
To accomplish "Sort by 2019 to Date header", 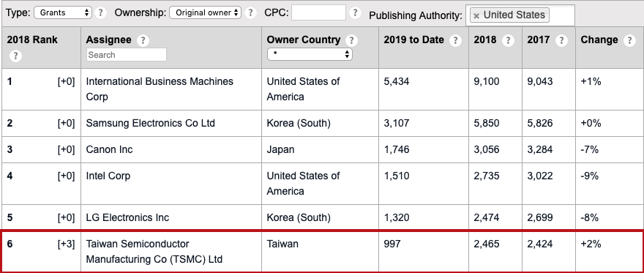I will tap(414, 40).
